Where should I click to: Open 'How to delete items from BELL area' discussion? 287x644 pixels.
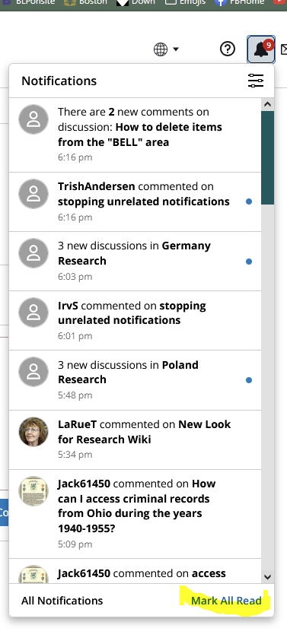click(140, 135)
